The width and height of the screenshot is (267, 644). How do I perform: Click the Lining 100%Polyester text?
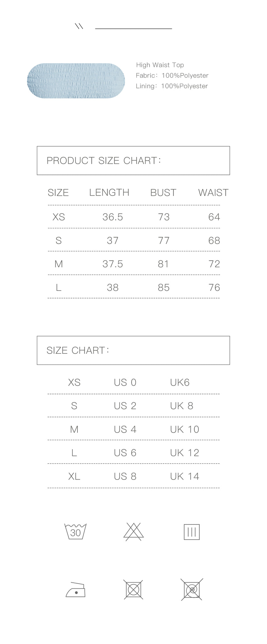coord(172,86)
